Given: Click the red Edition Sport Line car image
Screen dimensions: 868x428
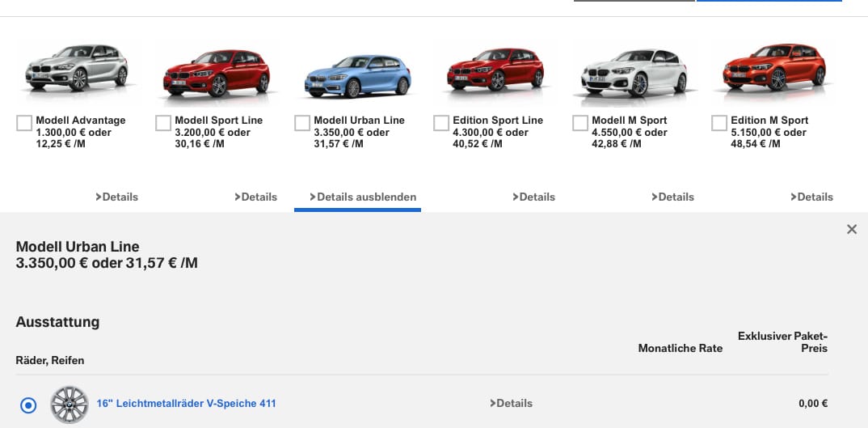Looking at the screenshot, I should 494,71.
